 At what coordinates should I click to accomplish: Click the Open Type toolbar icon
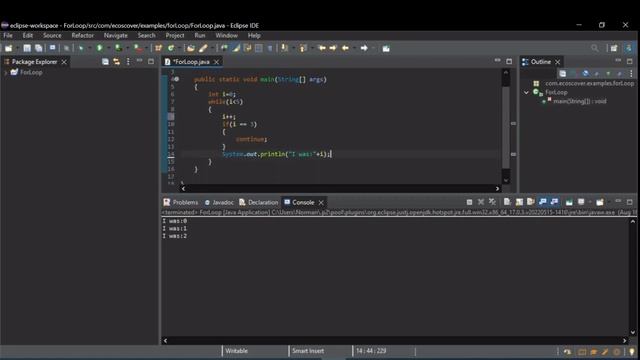[190, 49]
